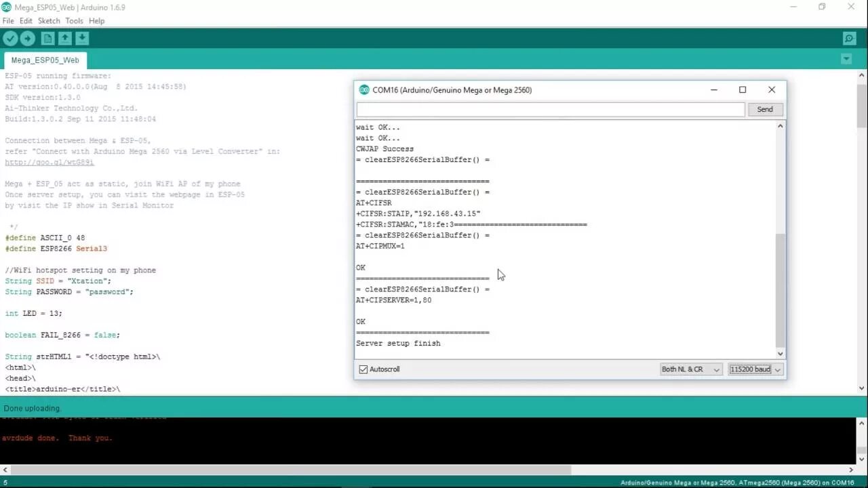Click the 'avrdude done. Thank you.' console line
This screenshot has width=868, height=488.
coord(56,438)
